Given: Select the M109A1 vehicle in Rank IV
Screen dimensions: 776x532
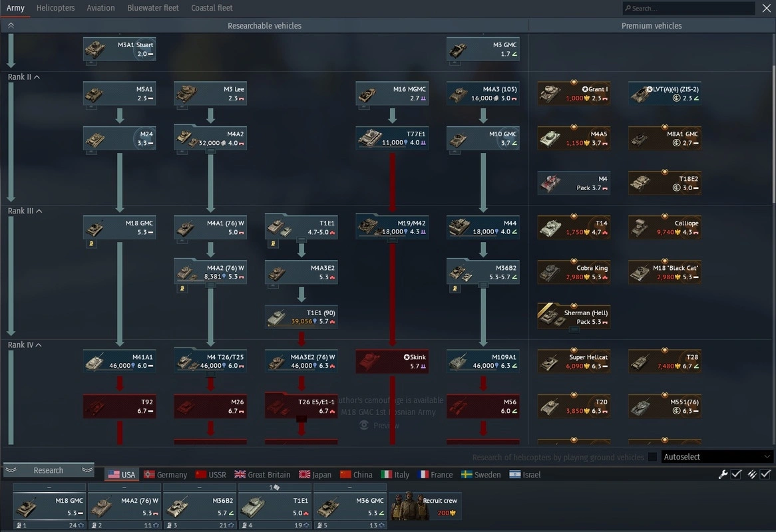Looking at the screenshot, I should (x=483, y=362).
